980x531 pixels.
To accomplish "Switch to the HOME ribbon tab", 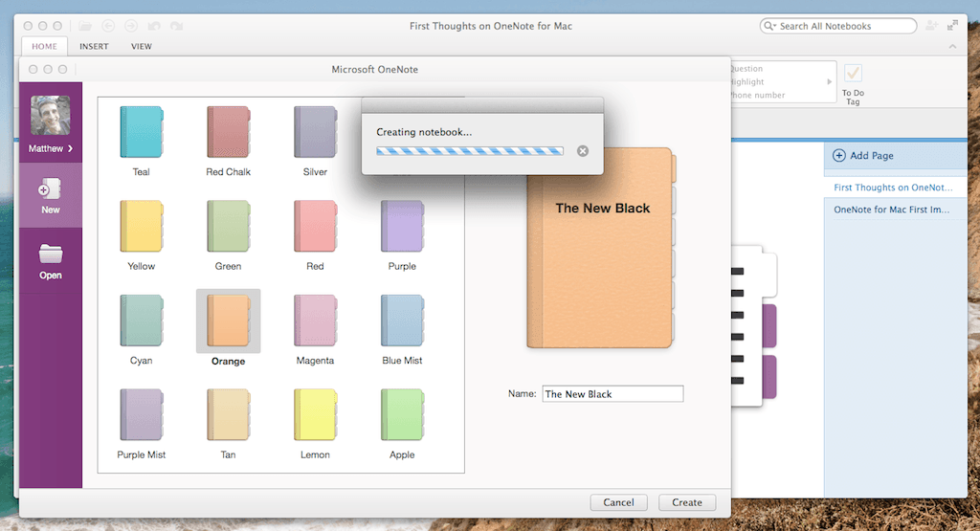I will click(44, 46).
